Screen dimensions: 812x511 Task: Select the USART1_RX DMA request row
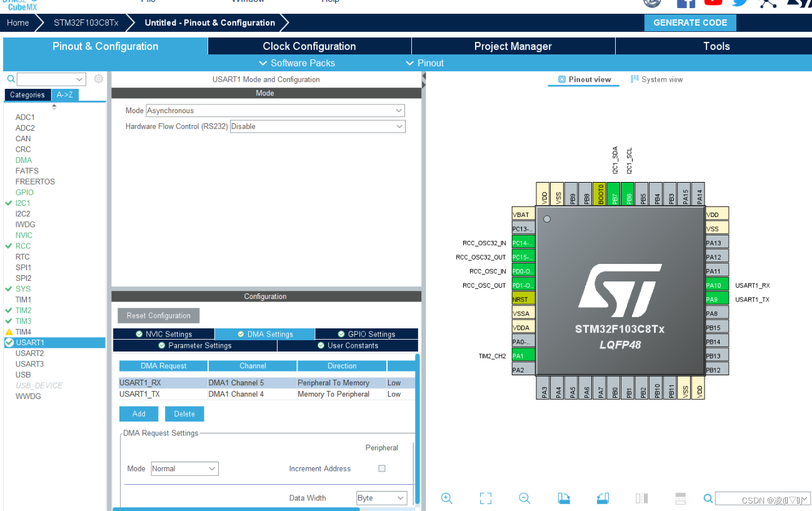tap(266, 383)
